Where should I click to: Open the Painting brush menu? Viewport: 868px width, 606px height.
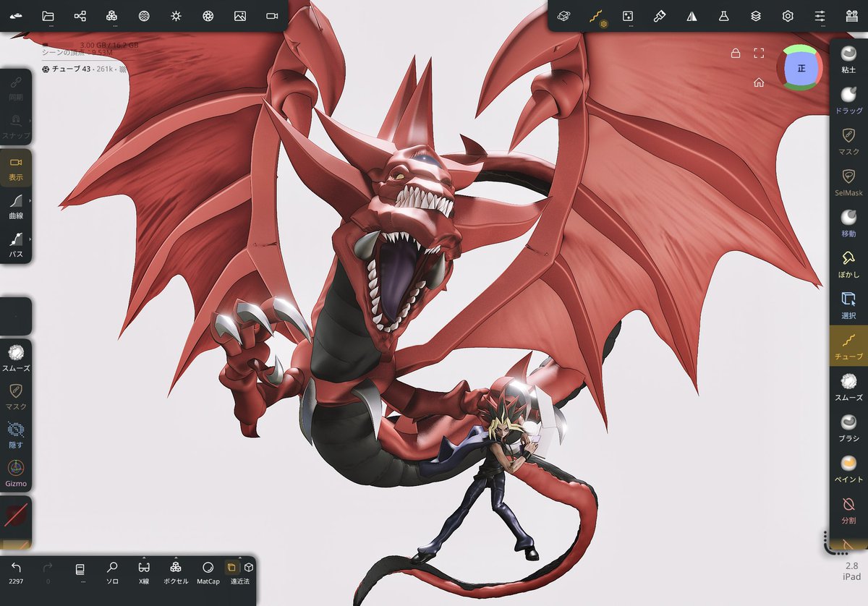click(660, 16)
